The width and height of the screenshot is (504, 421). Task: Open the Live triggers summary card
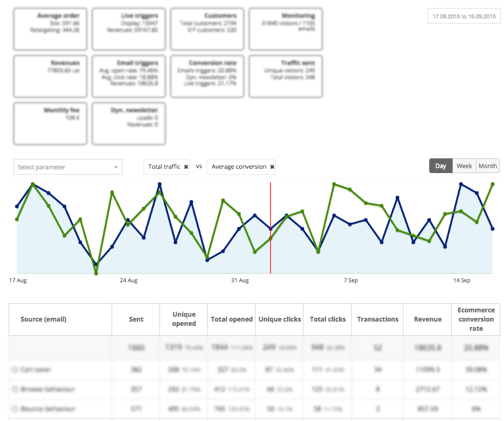(x=129, y=29)
